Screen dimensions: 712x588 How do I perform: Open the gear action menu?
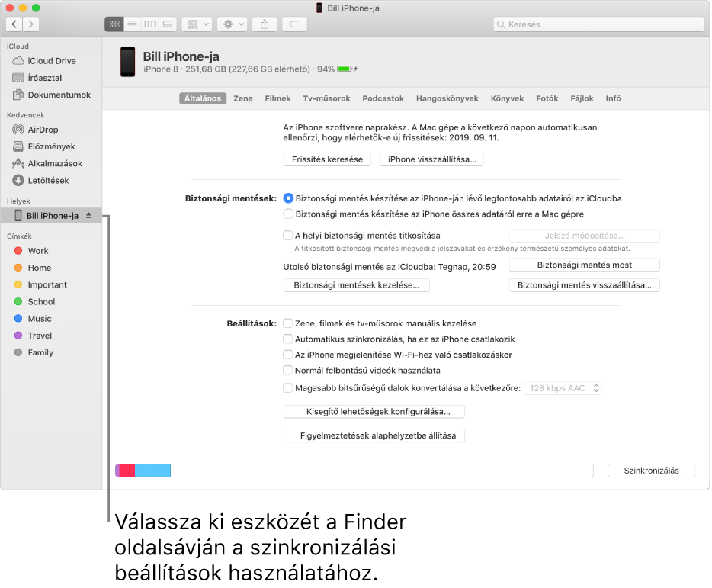[x=233, y=24]
